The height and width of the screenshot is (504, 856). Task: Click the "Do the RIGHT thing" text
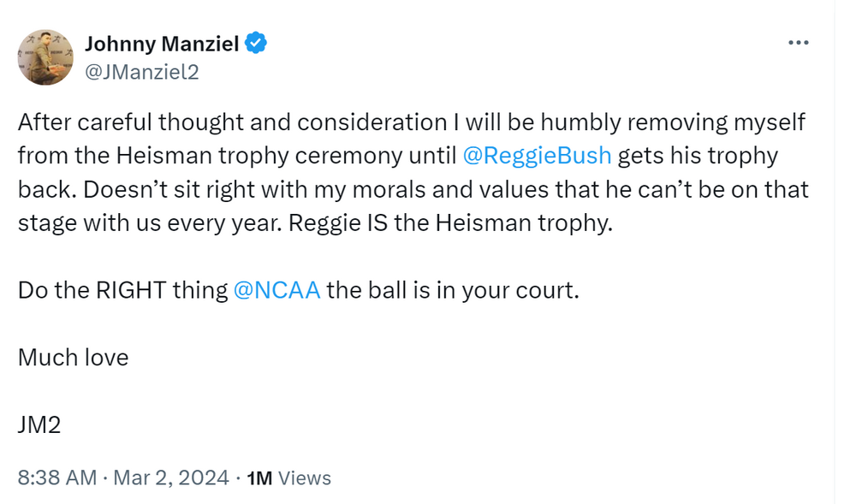(x=122, y=289)
